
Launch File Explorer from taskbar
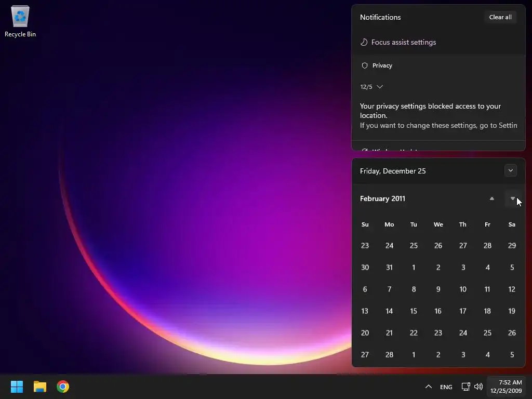click(x=39, y=387)
